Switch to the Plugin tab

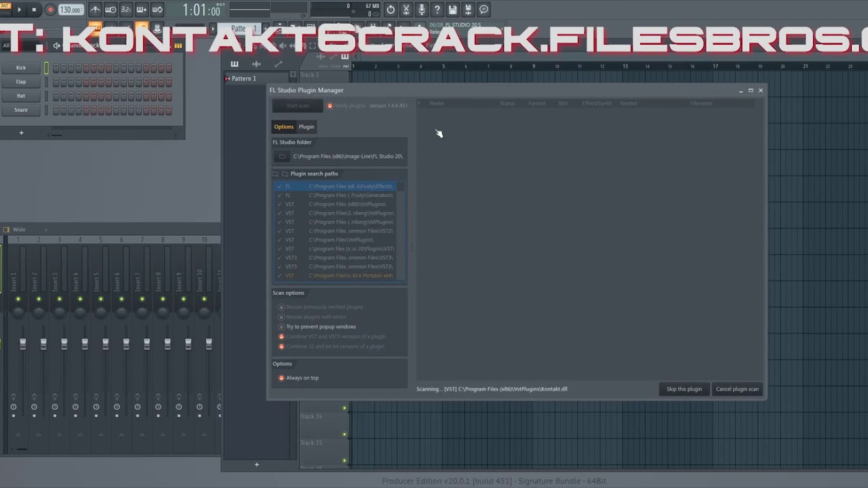click(x=307, y=127)
